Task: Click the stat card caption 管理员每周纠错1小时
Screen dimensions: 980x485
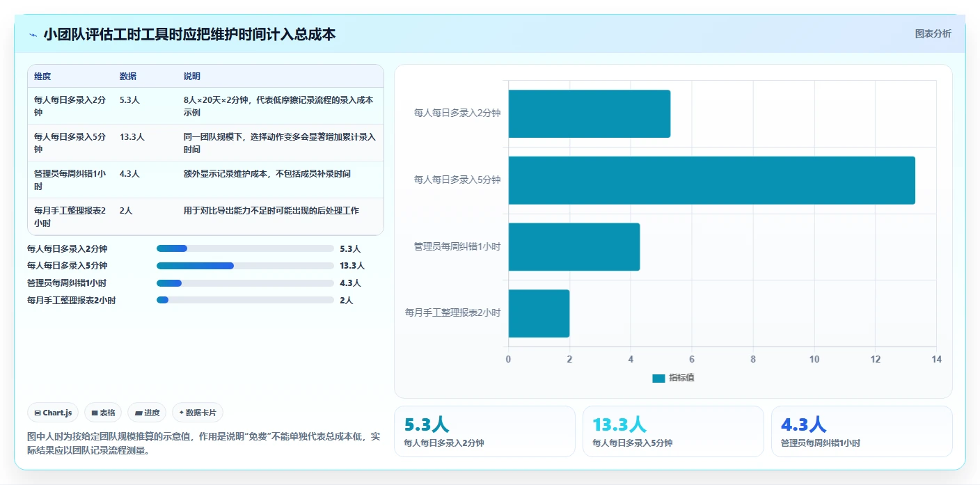Action: (x=821, y=443)
